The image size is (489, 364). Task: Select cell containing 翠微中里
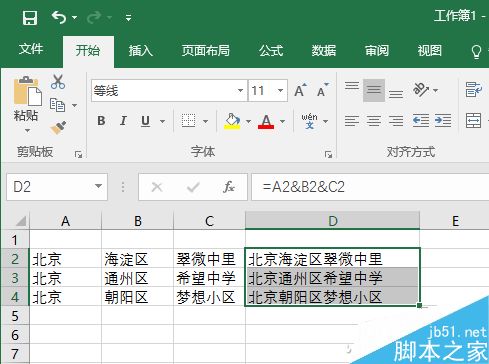pyautogui.click(x=209, y=258)
